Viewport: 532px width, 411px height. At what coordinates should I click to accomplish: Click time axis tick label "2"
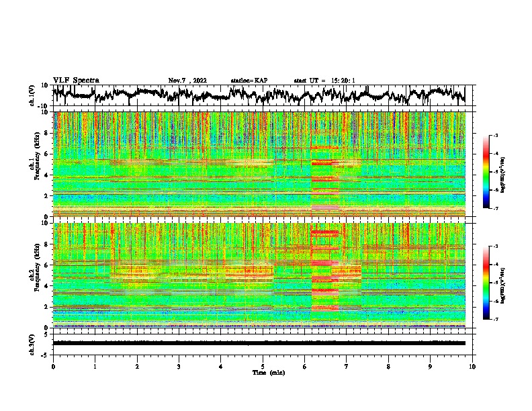click(137, 367)
